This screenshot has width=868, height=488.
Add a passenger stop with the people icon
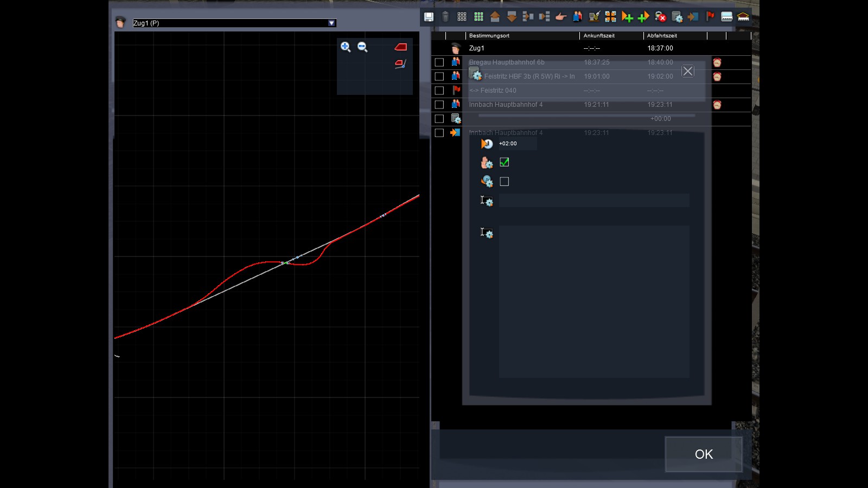(578, 17)
